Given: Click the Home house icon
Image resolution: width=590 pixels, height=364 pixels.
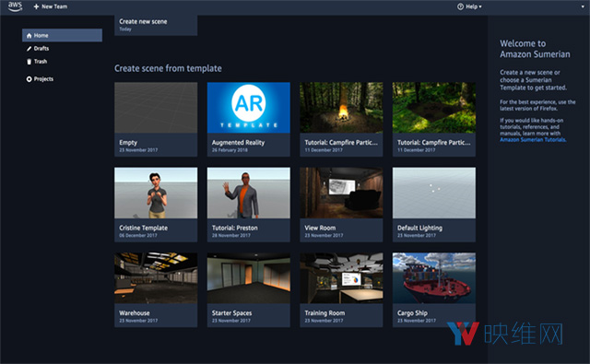Looking at the screenshot, I should click(29, 35).
